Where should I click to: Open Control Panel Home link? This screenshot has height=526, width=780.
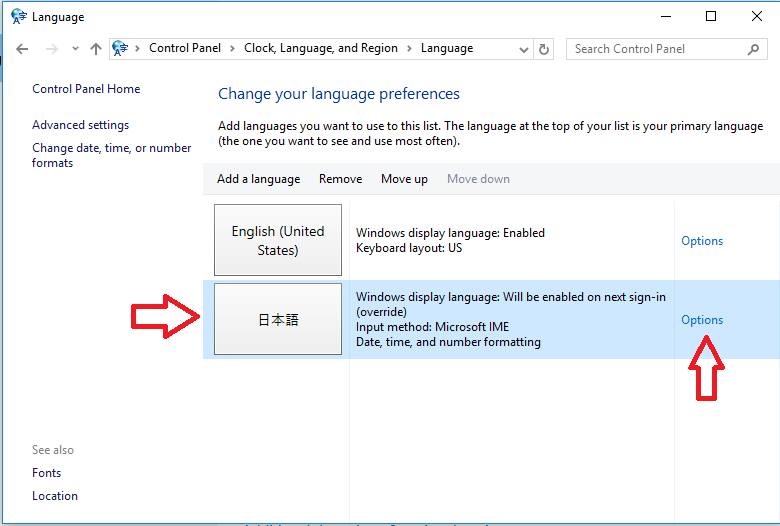(x=86, y=89)
